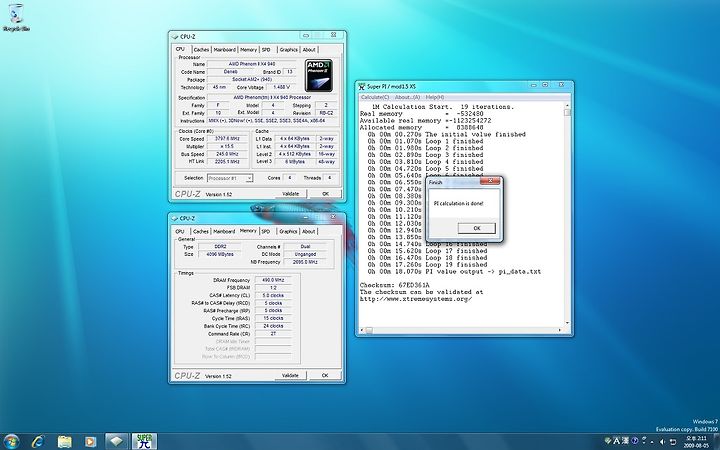Screen dimensions: 720x450
Task: Click Validate in top CPU-Z window
Action: click(x=291, y=194)
